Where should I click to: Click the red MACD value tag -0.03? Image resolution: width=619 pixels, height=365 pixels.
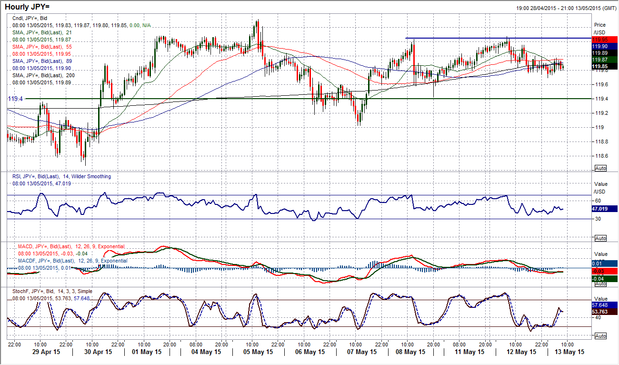(x=604, y=271)
